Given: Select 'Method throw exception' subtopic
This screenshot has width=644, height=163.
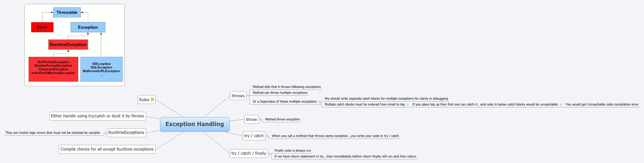Looking at the screenshot, I should (x=282, y=119).
